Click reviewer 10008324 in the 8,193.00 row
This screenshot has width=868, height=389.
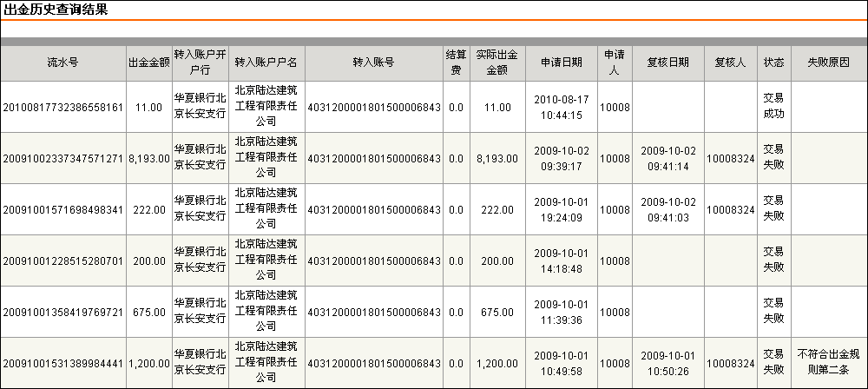coord(730,159)
